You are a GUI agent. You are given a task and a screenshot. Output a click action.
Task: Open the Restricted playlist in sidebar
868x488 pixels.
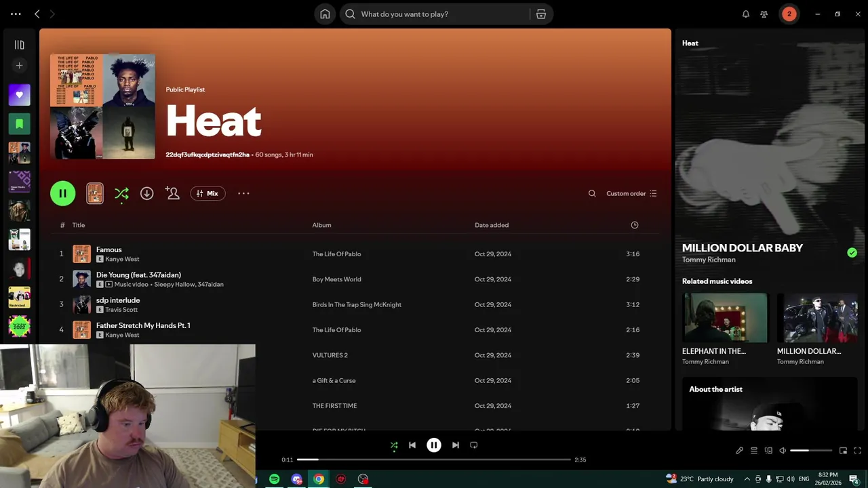coord(19,298)
